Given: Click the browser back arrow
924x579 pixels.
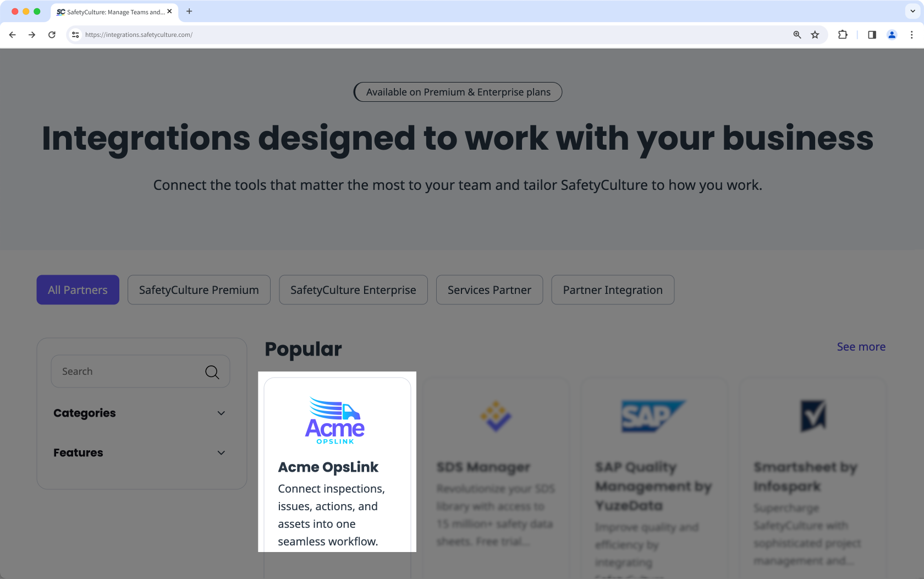Looking at the screenshot, I should click(12, 35).
